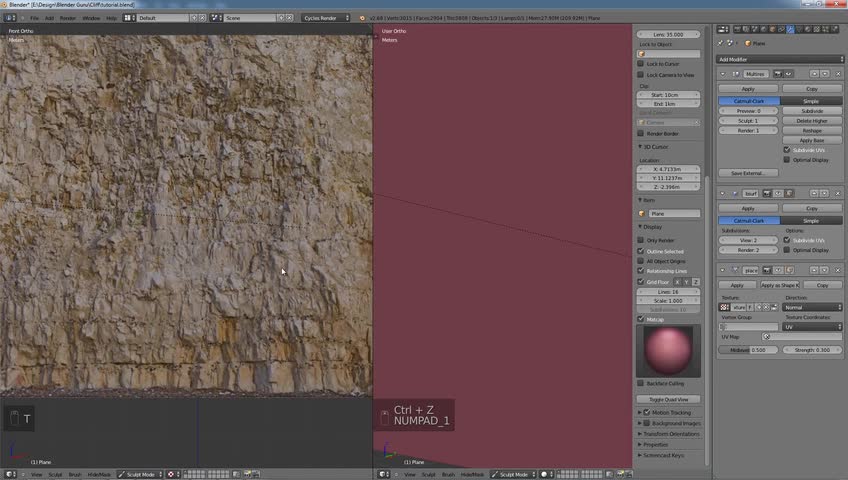
Task: Toggle Multires Subdivide UVs checkbox
Action: coord(787,150)
